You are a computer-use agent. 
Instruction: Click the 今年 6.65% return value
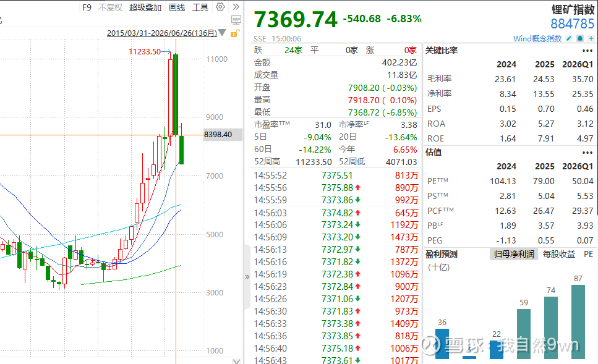tap(405, 150)
